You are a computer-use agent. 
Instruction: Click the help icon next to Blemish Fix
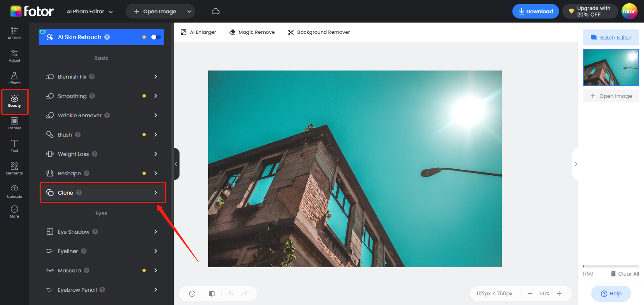(x=92, y=77)
